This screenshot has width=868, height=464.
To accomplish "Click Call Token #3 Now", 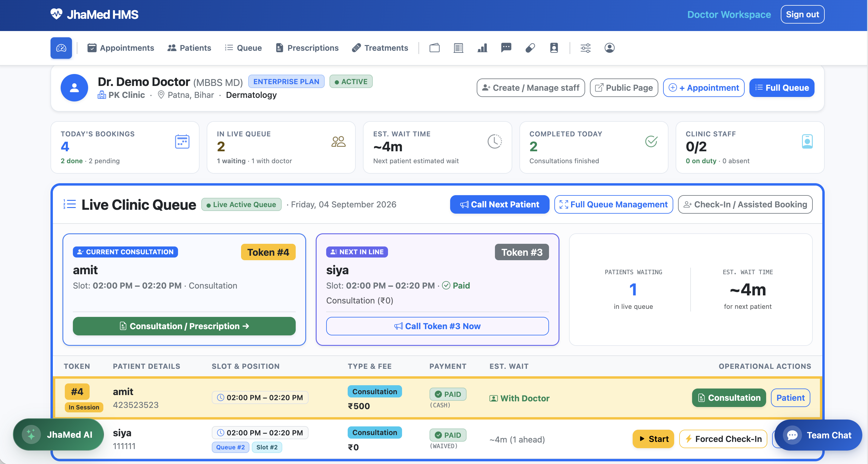I will (437, 326).
